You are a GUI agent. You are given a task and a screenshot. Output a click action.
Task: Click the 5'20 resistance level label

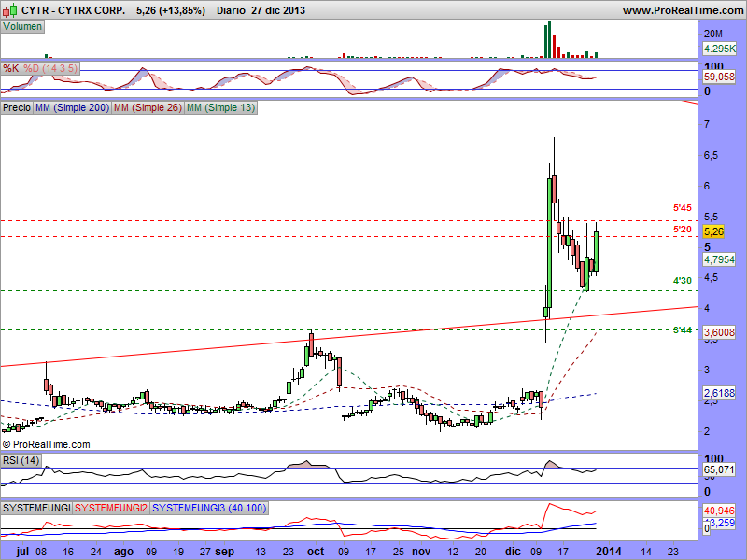coord(683,230)
